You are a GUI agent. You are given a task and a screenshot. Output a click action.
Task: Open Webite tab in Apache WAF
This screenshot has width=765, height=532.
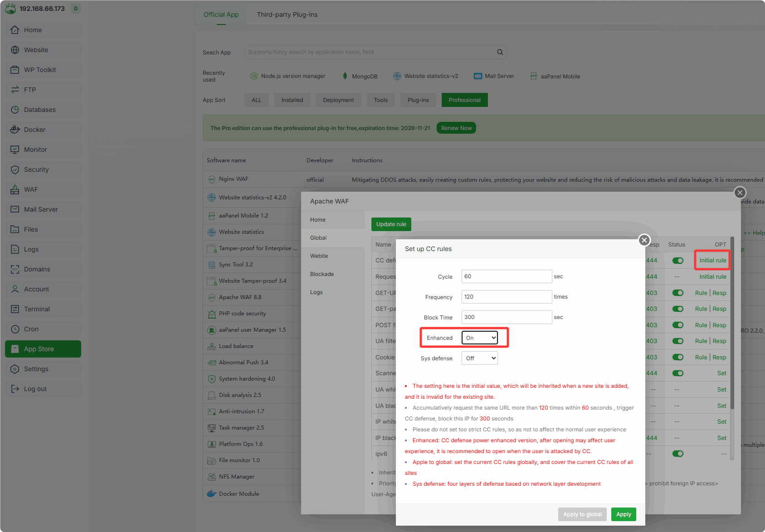click(x=319, y=256)
